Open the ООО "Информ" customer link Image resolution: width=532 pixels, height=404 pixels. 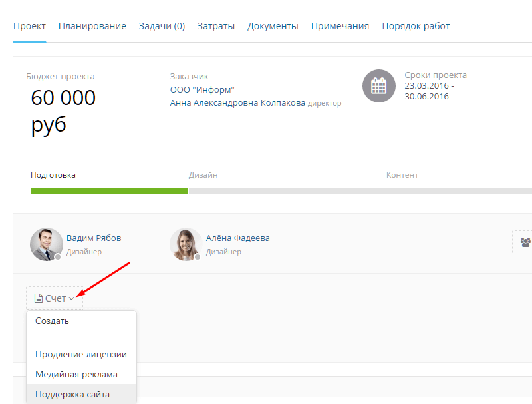(202, 90)
